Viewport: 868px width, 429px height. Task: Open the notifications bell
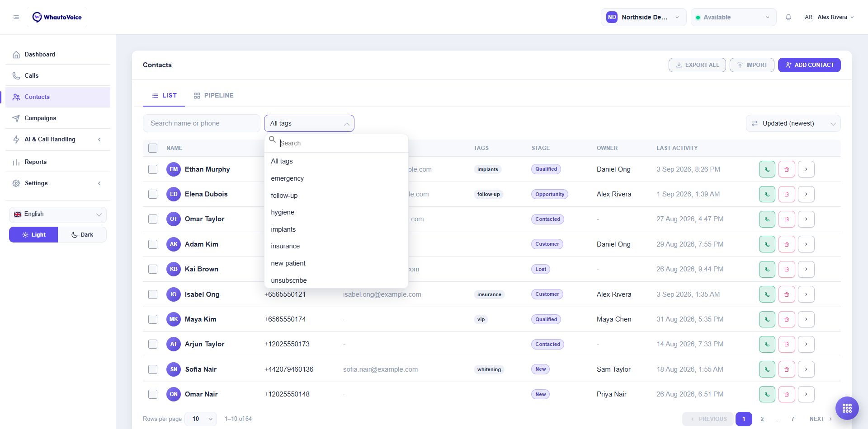788,17
